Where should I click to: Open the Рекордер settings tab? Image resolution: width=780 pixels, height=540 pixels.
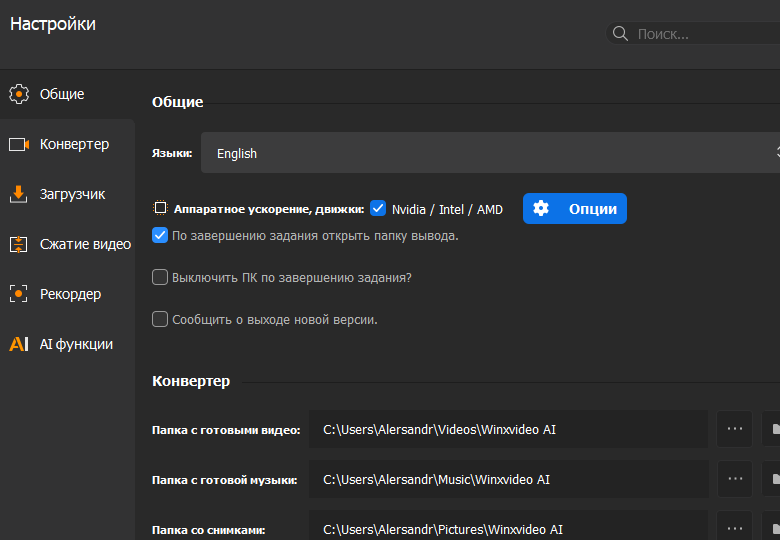tap(70, 294)
